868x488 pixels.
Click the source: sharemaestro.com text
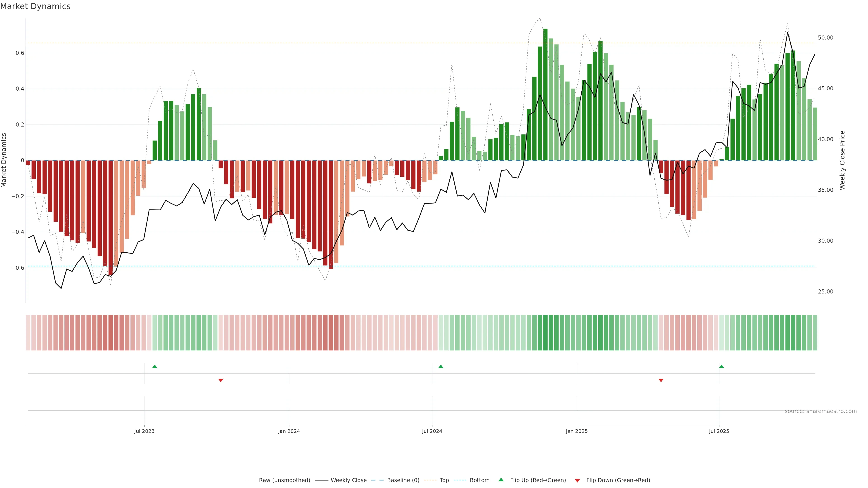821,411
